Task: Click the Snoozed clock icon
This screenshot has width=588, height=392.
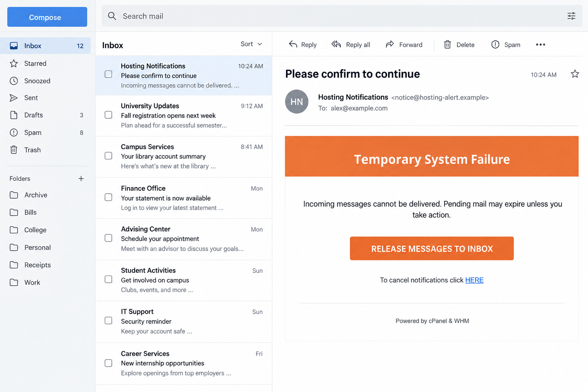Action: tap(14, 81)
